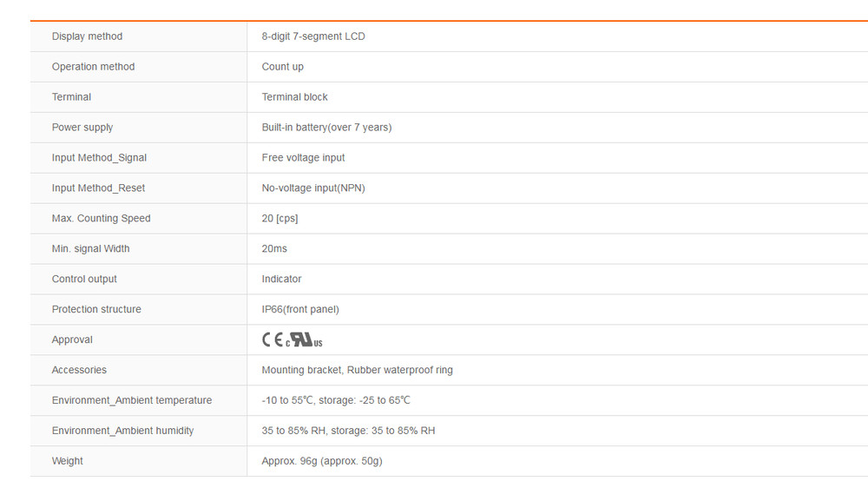Click the cULus certification logo
The image size is (868, 481).
pyautogui.click(x=304, y=340)
